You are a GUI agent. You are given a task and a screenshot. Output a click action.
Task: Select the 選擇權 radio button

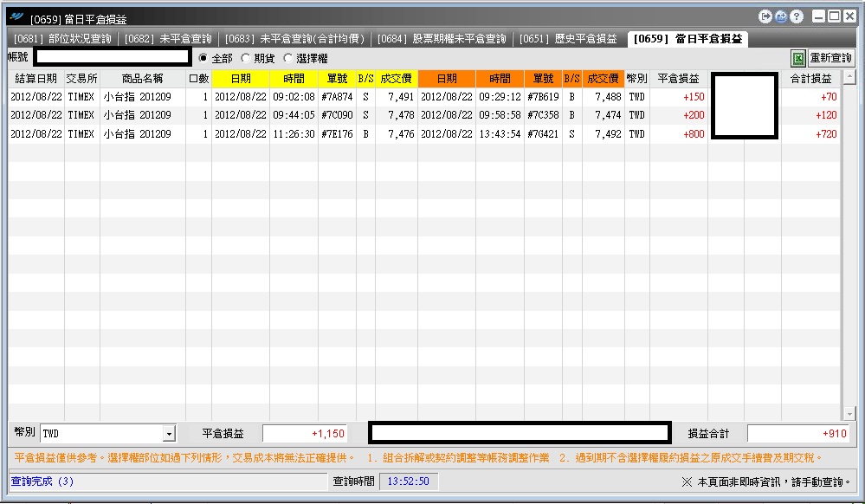pos(288,58)
